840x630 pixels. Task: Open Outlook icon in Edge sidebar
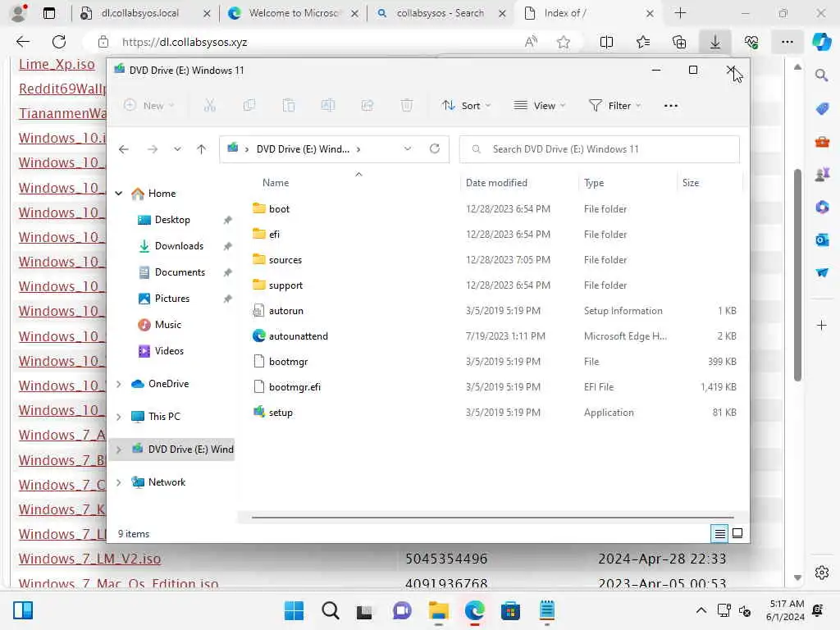tap(822, 240)
